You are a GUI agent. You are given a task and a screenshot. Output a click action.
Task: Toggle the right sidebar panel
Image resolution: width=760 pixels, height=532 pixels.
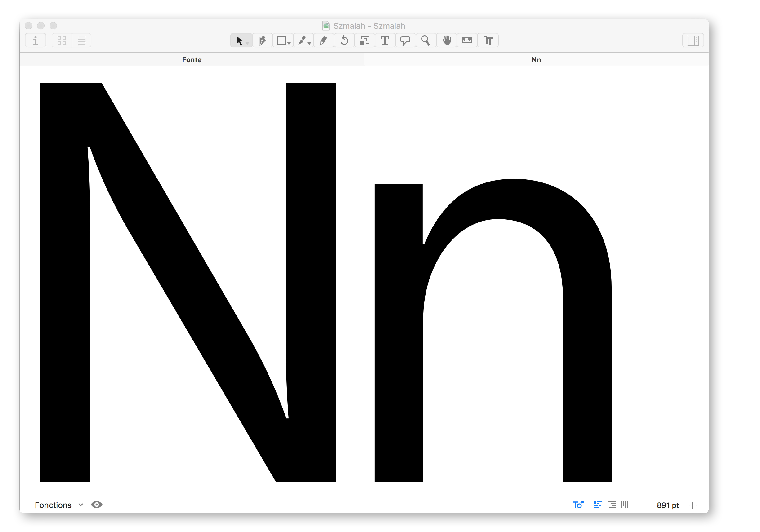pos(693,40)
